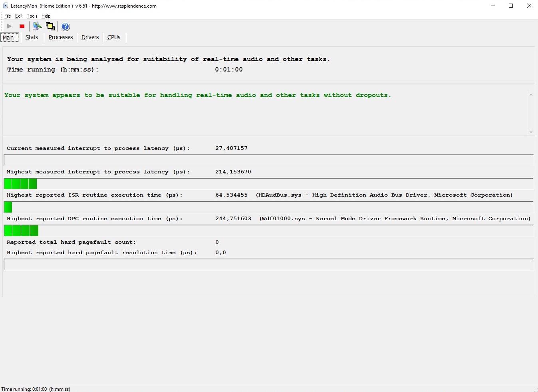Viewport: 538px width, 392px height.
Task: Click the DPC value 244,751603
Action: pos(233,219)
